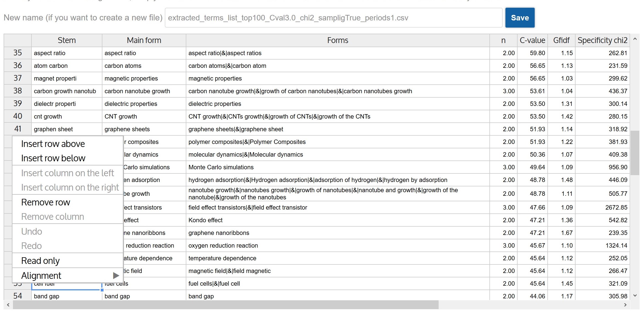This screenshot has height=316, width=644.
Task: Select row header 35
Action: point(18,53)
